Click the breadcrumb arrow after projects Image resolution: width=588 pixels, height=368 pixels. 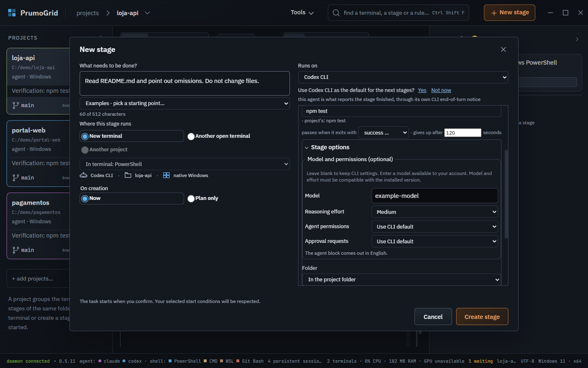(x=108, y=13)
